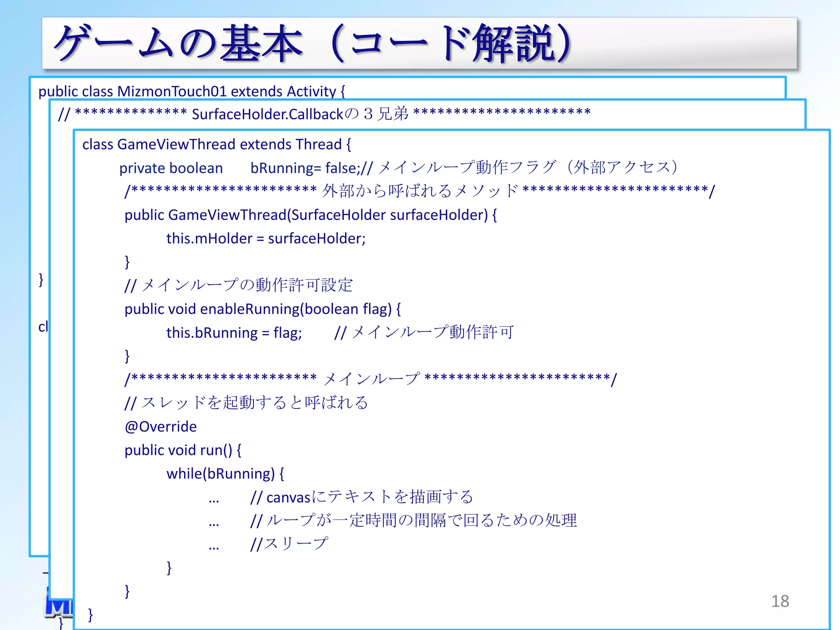This screenshot has width=840, height=630.
Task: Click slide page number 18
Action: point(780,601)
